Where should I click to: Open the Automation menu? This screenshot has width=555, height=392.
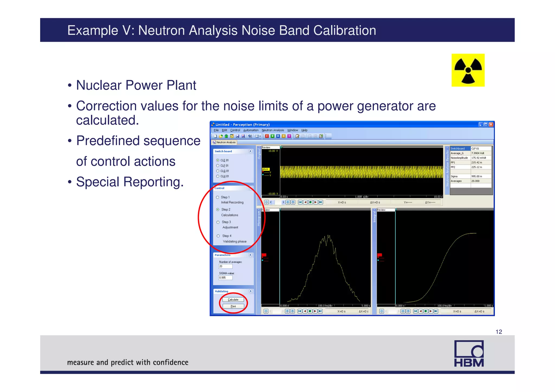tap(251, 130)
